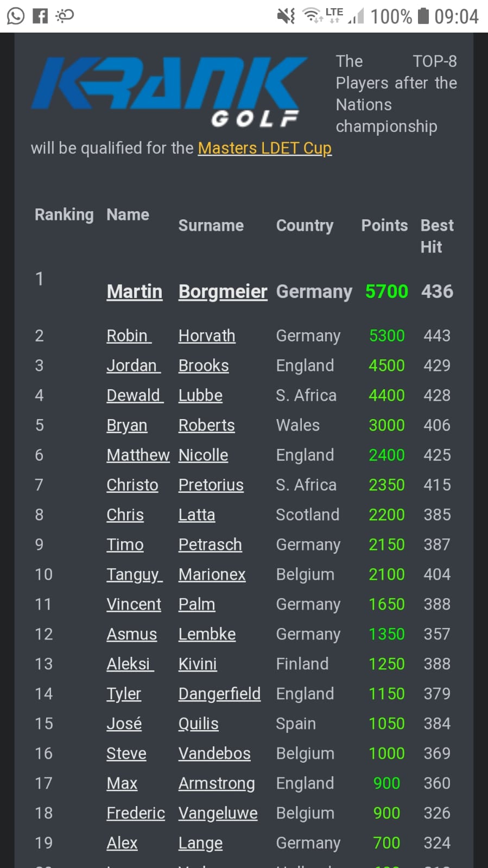Open the Horvath surname link
This screenshot has width=488, height=868.
click(x=207, y=336)
